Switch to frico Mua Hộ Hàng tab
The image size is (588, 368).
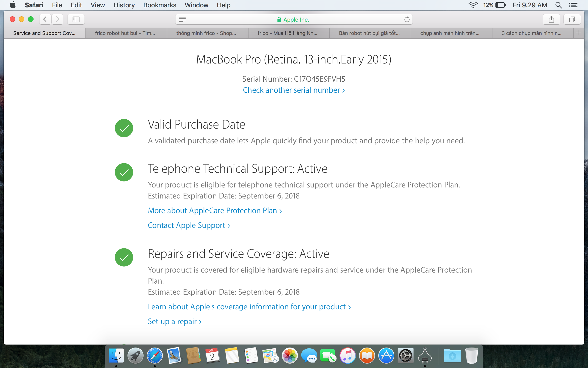pos(289,33)
